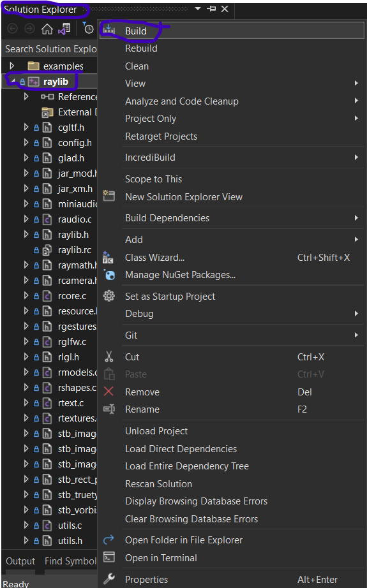This screenshot has height=588, width=367.
Task: Select utils.c source file
Action: (x=70, y=526)
